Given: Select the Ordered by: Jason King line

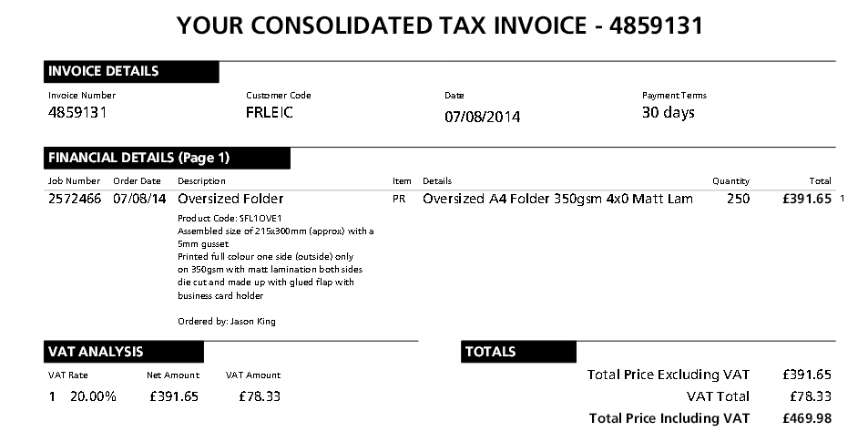Looking at the screenshot, I should (227, 322).
